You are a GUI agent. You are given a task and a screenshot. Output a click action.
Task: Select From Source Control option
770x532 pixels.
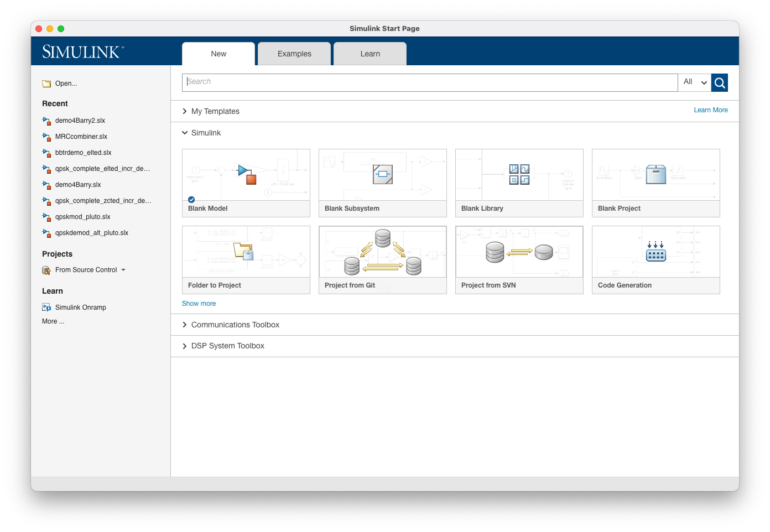click(x=86, y=270)
